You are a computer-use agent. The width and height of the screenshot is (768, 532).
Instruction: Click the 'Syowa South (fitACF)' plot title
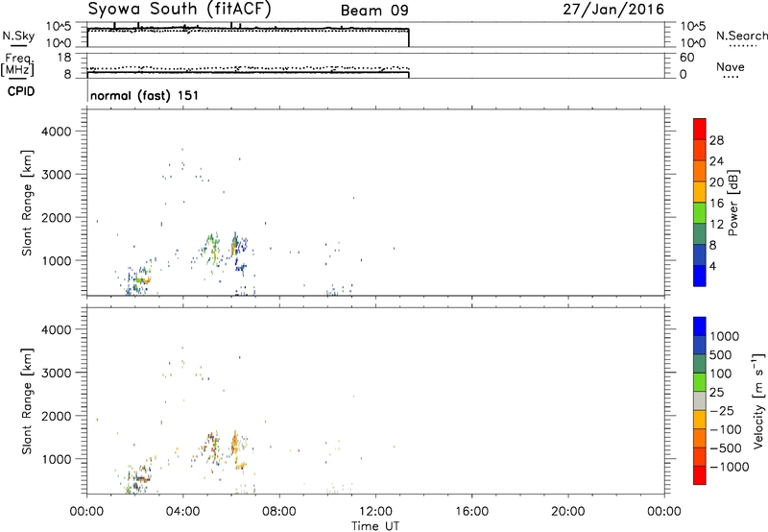(179, 10)
